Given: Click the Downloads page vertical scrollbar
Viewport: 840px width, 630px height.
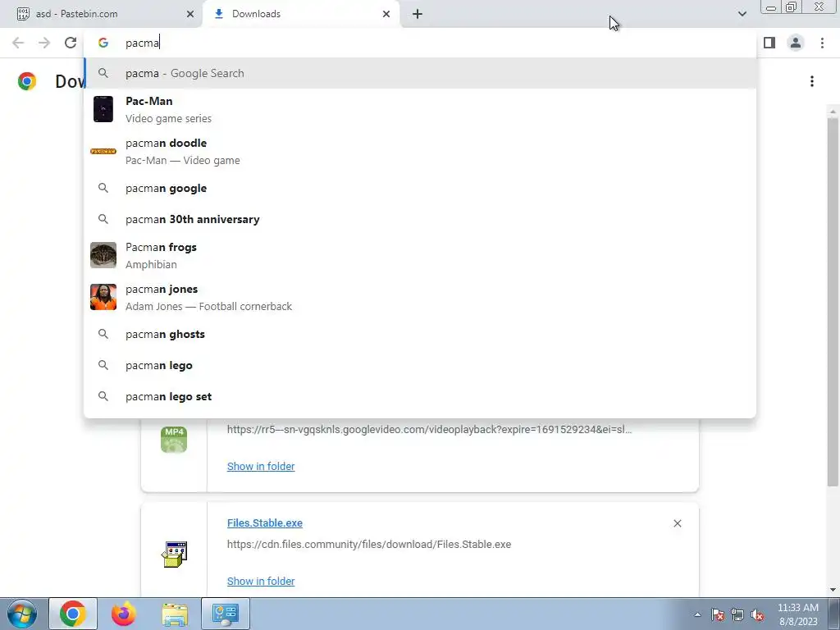Looking at the screenshot, I should pyautogui.click(x=833, y=300).
